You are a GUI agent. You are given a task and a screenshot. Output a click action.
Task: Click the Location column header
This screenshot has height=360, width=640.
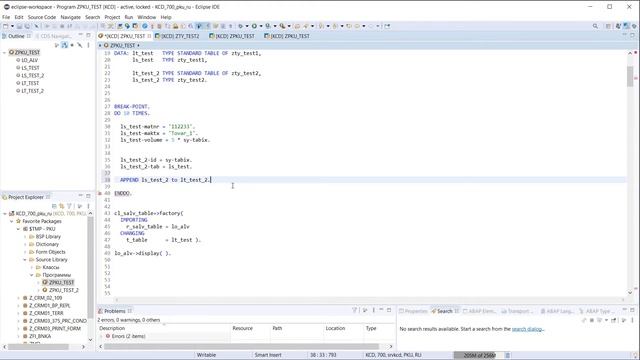(x=335, y=328)
